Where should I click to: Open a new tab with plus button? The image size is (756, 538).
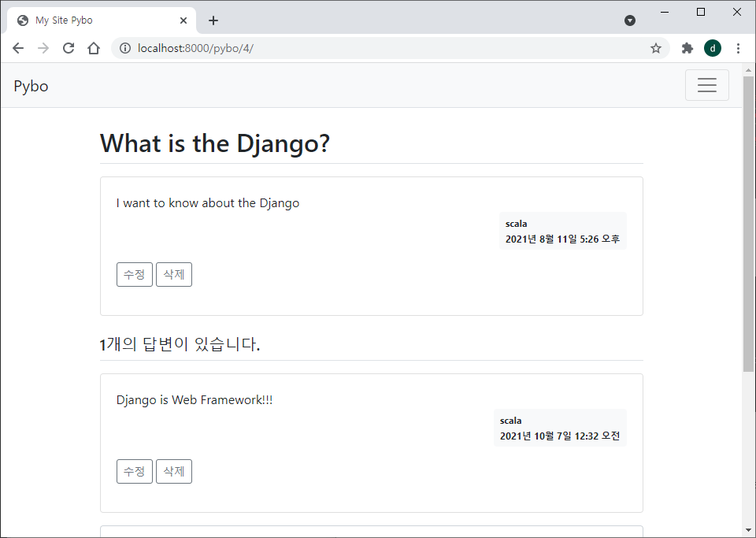point(213,20)
